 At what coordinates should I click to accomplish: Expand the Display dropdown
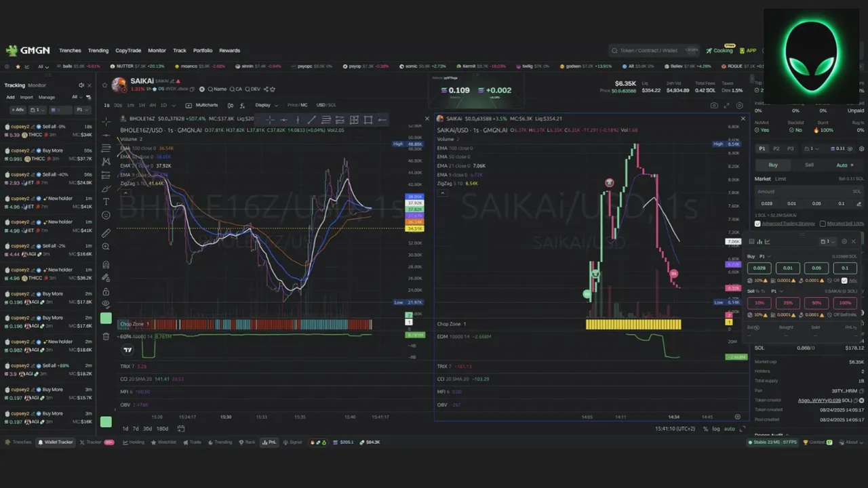pyautogui.click(x=266, y=105)
